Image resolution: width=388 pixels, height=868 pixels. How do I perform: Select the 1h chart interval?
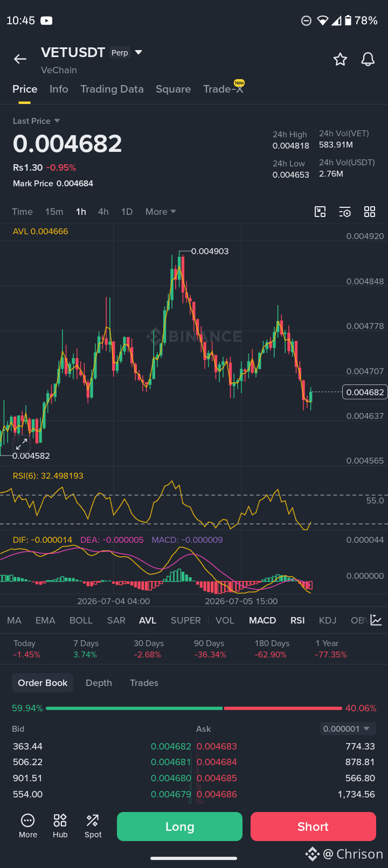click(81, 212)
